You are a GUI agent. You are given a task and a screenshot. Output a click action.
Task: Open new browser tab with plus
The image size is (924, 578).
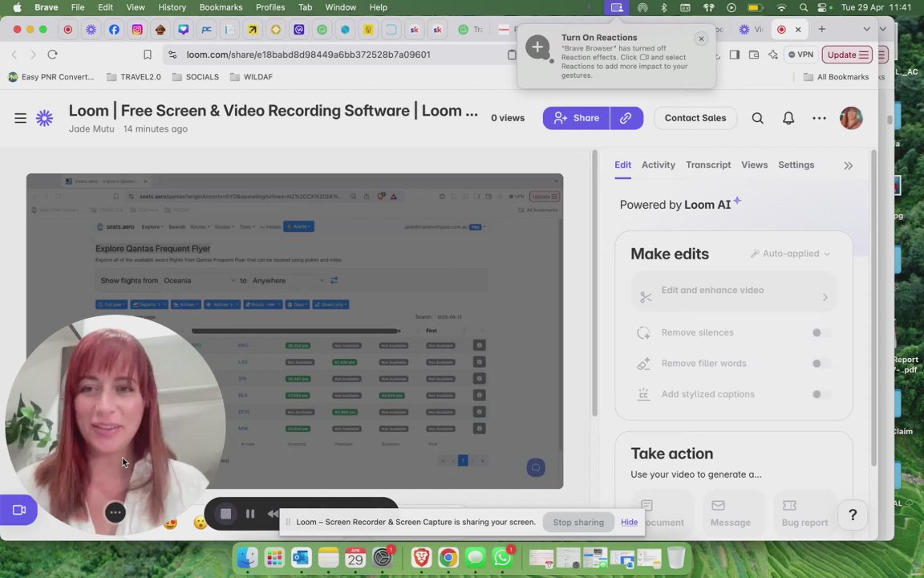tap(821, 29)
